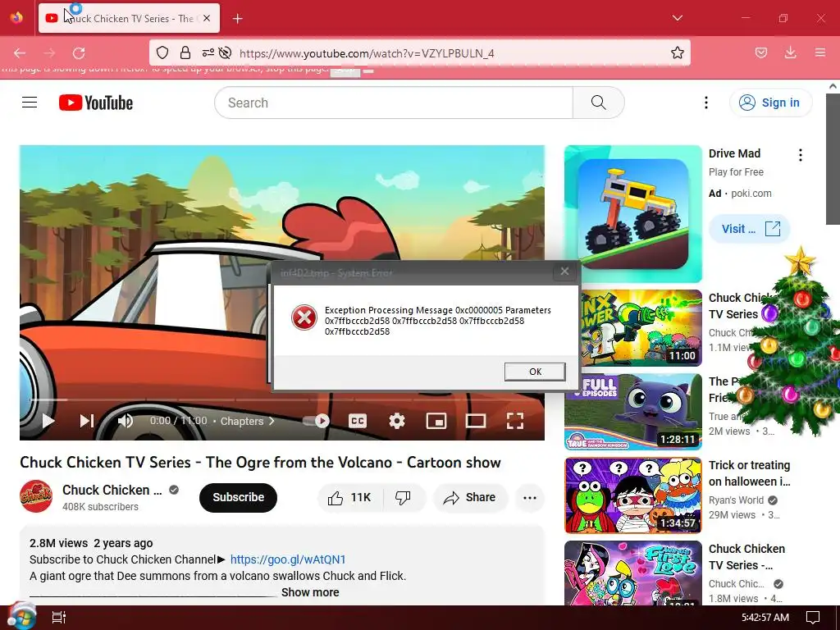Open the Drive Mad ad options menu

click(801, 155)
